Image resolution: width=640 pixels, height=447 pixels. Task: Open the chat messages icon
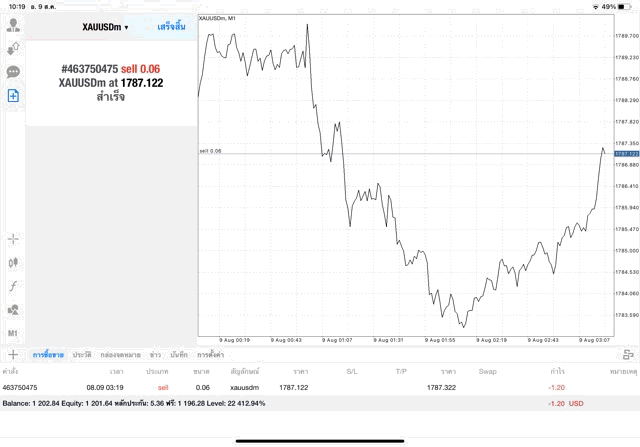coord(14,72)
